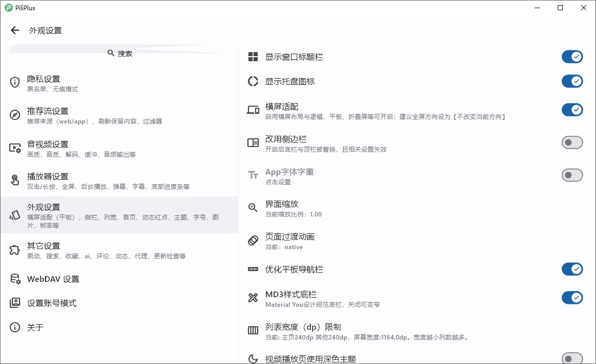This screenshot has height=364, width=596.
Task: Click the 页面过渡动画 link icon
Action: click(253, 240)
